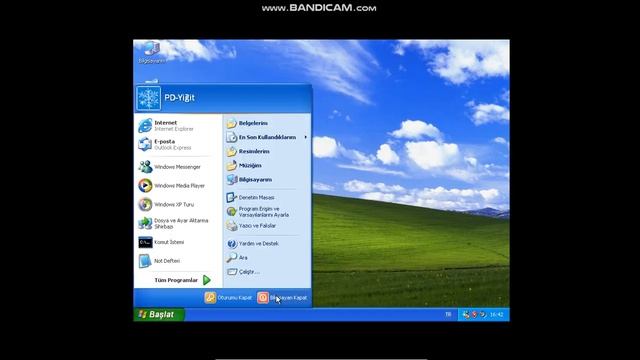Image resolution: width=640 pixels, height=360 pixels.
Task: Click the Windows Messenger tray icon
Action: coord(466,314)
